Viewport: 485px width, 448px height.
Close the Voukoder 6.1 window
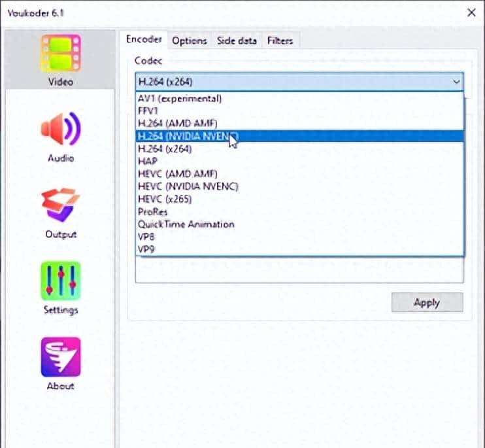(471, 12)
